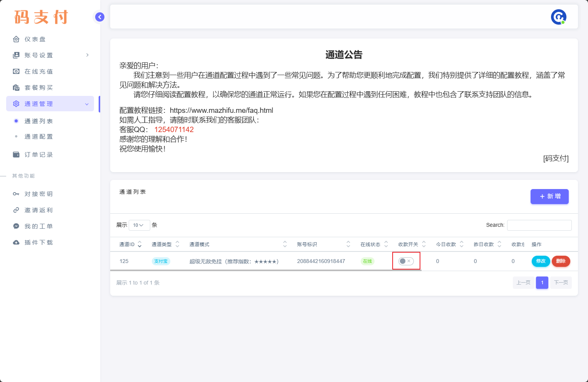Click the Search input field
The width and height of the screenshot is (588, 382).
tap(539, 225)
